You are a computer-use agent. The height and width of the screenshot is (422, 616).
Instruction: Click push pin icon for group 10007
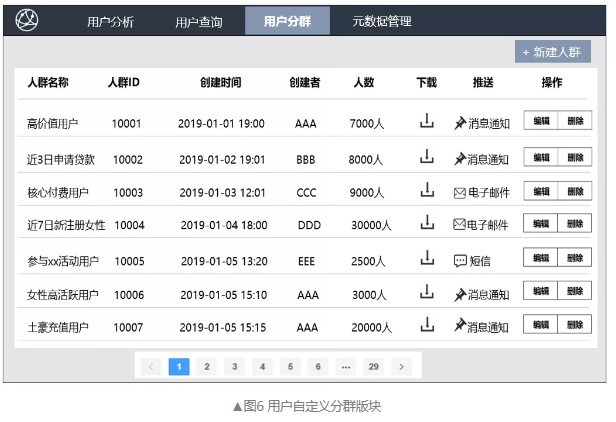[460, 325]
